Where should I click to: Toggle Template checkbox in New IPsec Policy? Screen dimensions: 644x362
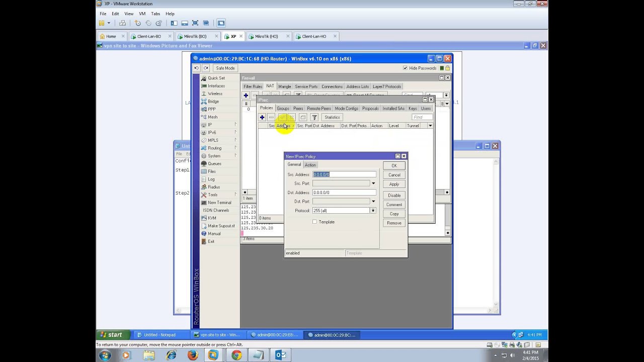point(314,222)
